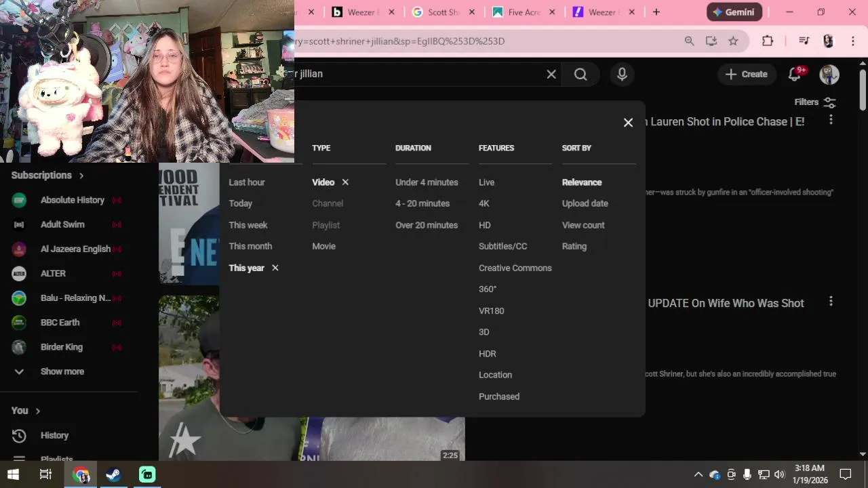Expand the You section chevron

point(38,411)
